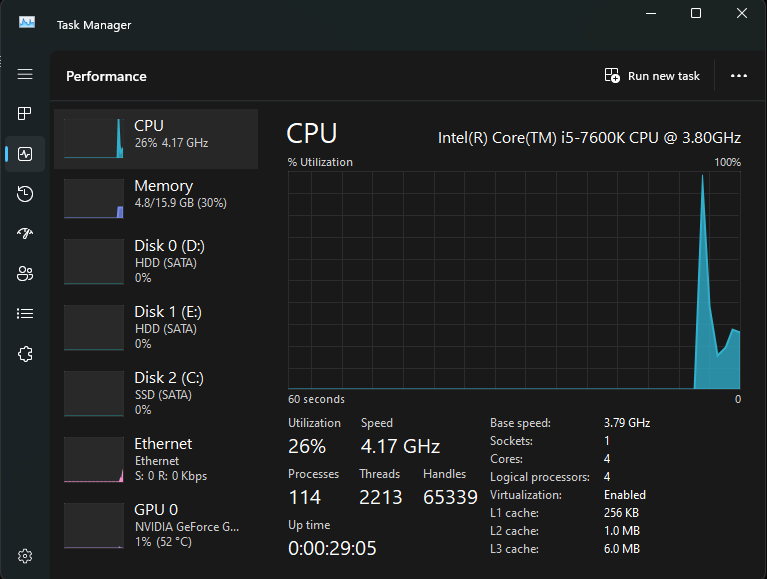Image resolution: width=767 pixels, height=579 pixels.
Task: Show Disk 2 (C:) SSD performance
Action: pos(156,394)
